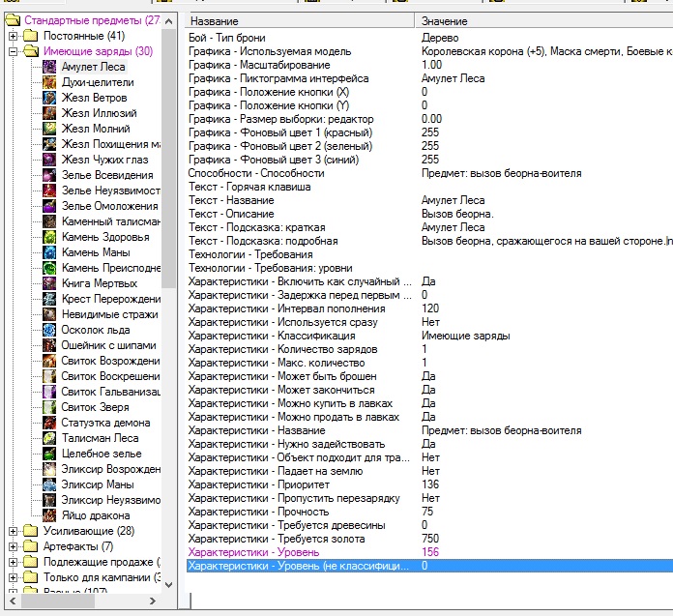Select the Крест Перерождения item

(111, 299)
